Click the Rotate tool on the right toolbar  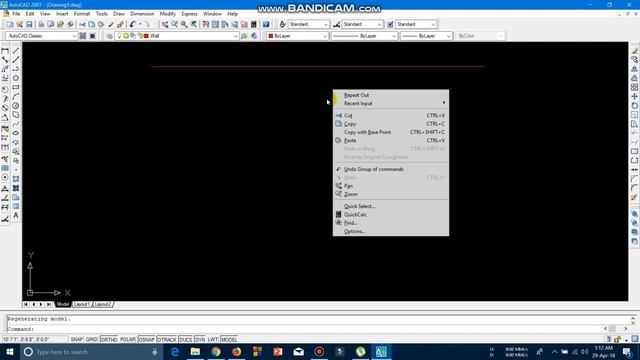point(634,106)
